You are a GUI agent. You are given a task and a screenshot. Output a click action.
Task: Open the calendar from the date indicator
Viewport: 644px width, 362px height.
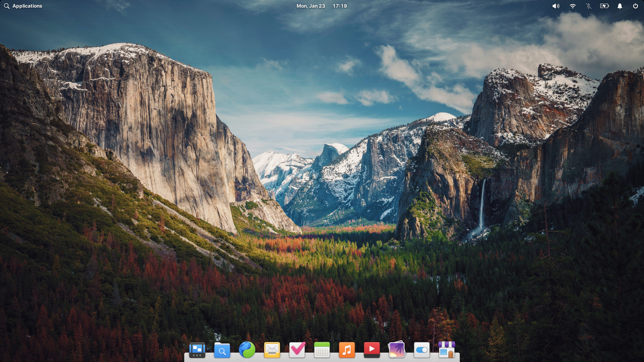(310, 6)
